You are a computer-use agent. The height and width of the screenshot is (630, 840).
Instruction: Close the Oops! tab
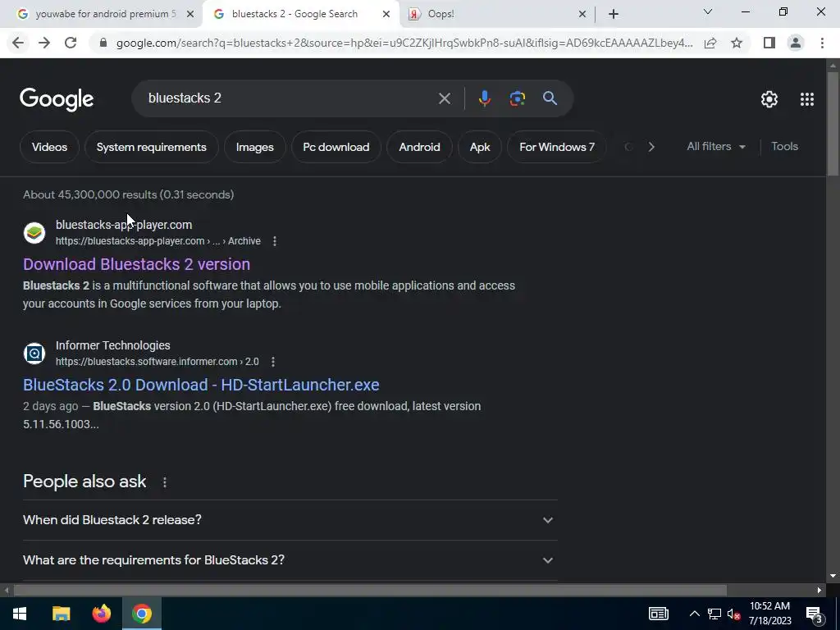point(582,14)
